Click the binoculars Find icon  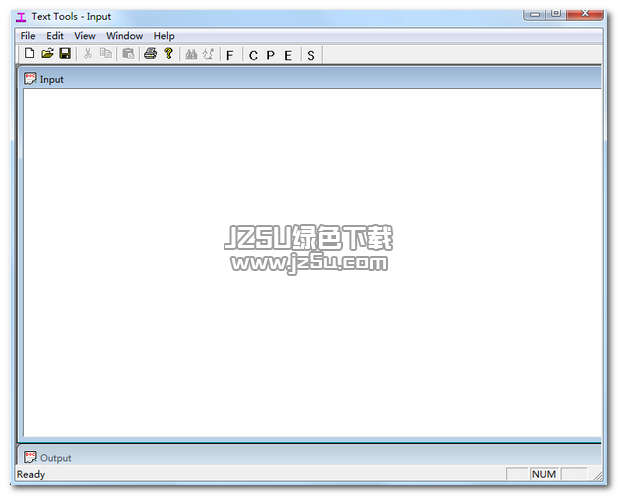pyautogui.click(x=191, y=54)
